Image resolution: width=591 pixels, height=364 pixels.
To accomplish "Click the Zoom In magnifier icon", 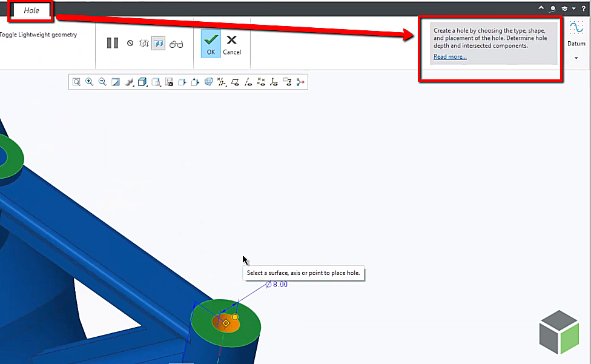I will coord(90,82).
